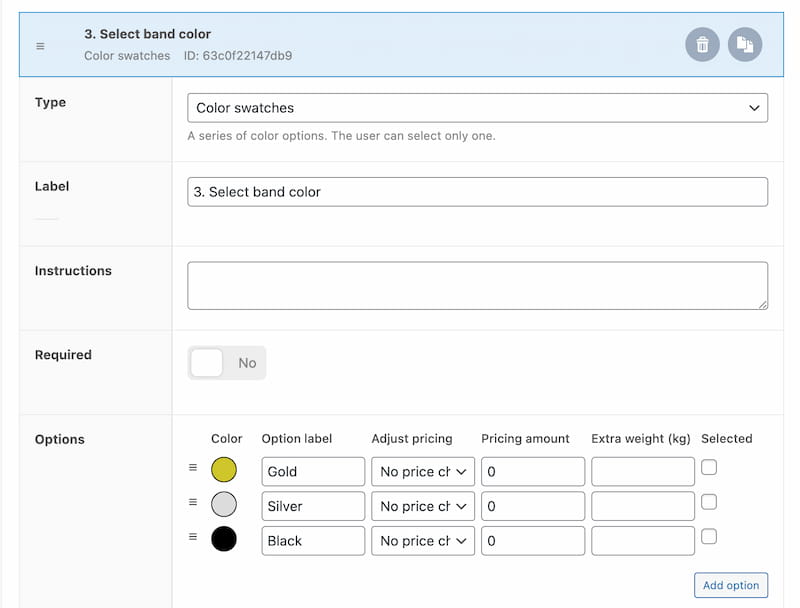Click the Add option button

731,585
